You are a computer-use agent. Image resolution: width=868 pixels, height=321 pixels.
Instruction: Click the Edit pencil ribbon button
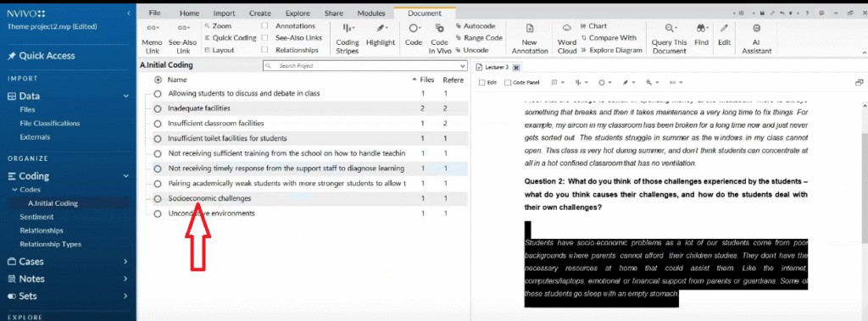point(724,35)
